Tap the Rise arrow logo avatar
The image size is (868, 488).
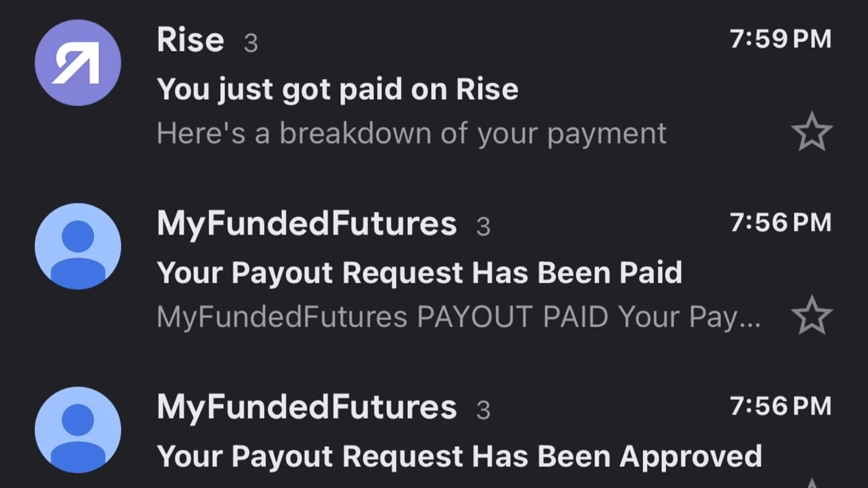point(78,63)
